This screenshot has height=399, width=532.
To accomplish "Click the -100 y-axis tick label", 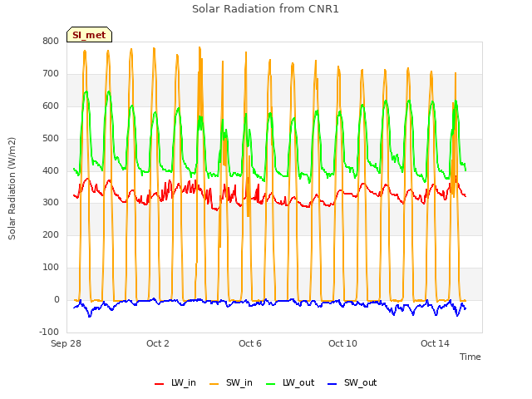I will tap(49, 332).
